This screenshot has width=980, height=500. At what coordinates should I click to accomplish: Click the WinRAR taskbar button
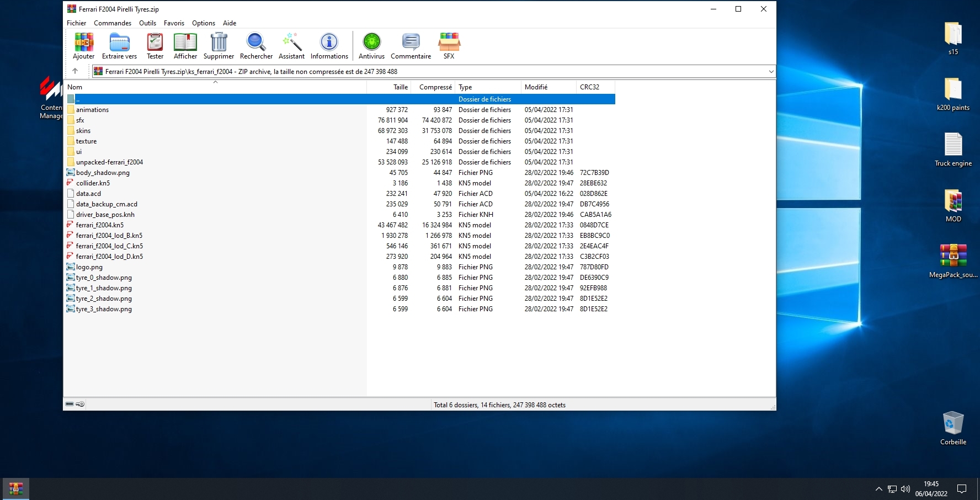[x=15, y=489]
